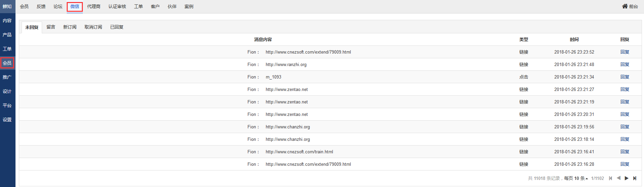Image resolution: width=644 pixels, height=187 pixels.
Task: Expand the 每页 10 条 page-size dropdown
Action: pos(576,178)
